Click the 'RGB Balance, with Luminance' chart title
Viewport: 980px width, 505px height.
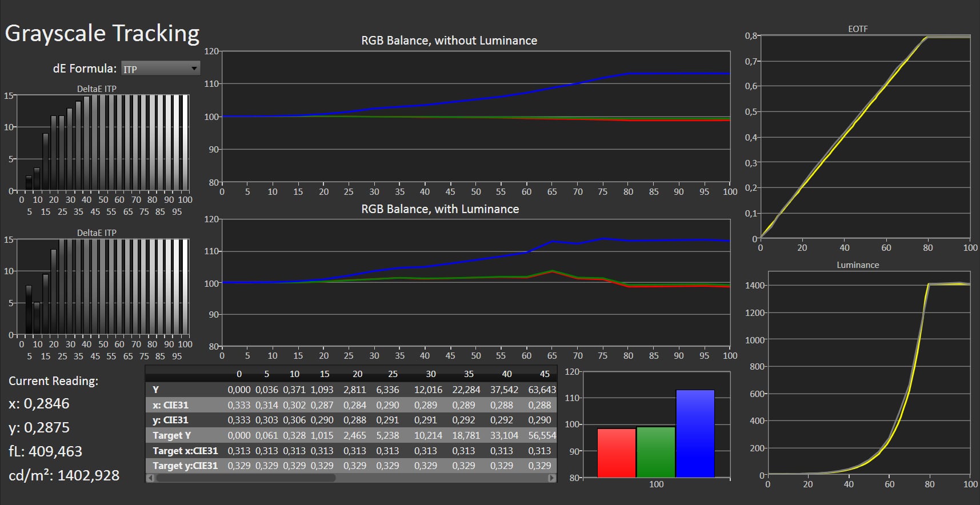click(x=440, y=209)
